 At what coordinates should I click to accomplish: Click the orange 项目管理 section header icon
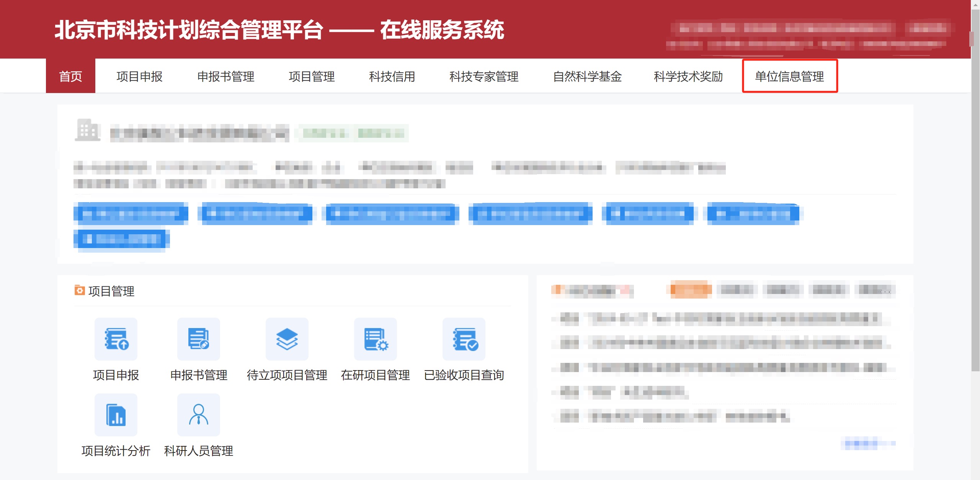point(79,291)
